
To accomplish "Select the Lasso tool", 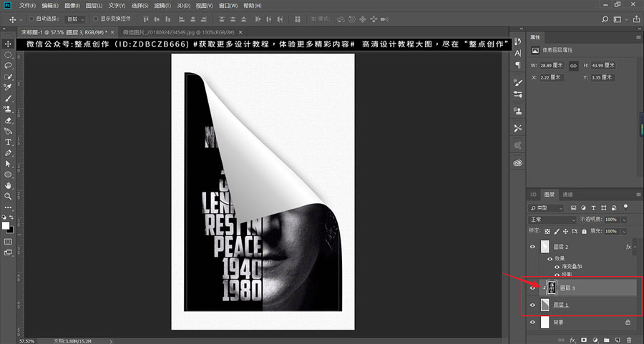I will (8, 65).
